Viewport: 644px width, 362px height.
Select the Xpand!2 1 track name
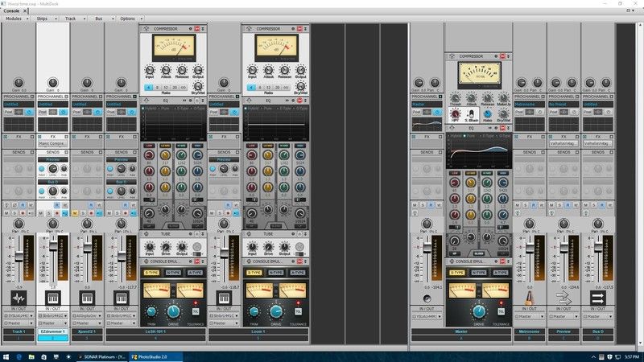[87, 331]
